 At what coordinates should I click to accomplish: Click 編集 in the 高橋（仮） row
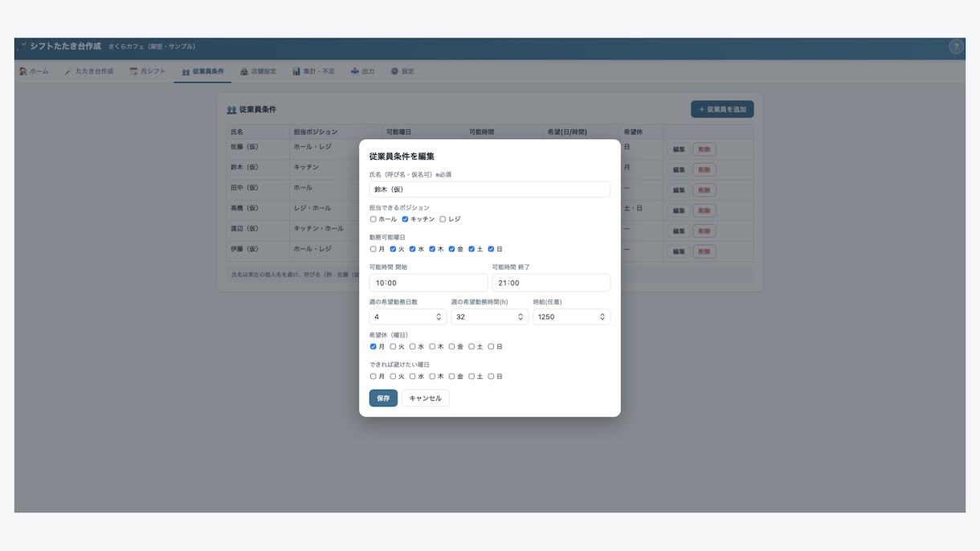tap(679, 210)
